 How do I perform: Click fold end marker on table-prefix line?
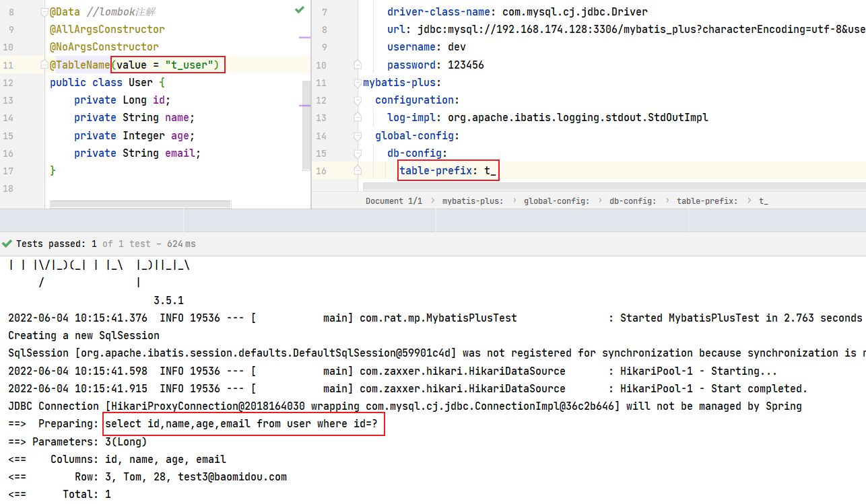358,170
